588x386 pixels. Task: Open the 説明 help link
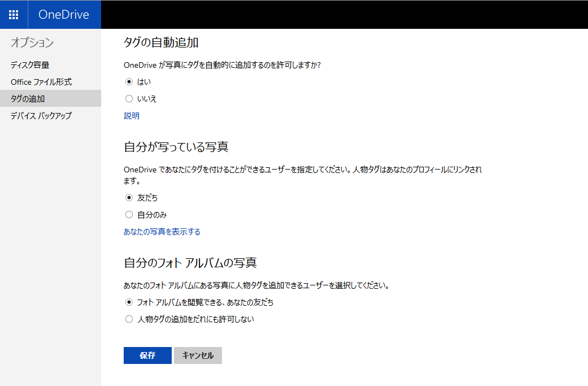[x=130, y=115]
